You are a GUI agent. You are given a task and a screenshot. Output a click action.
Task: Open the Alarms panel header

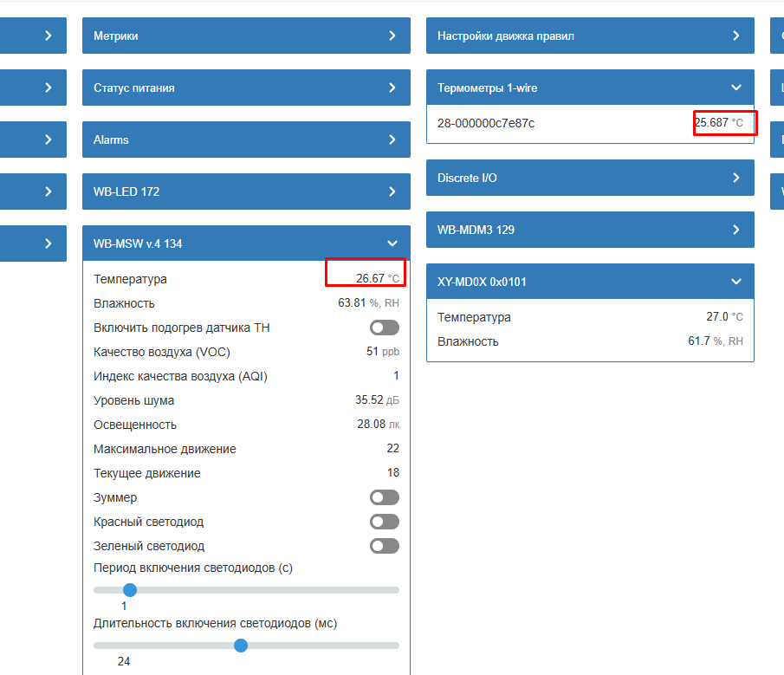(x=111, y=140)
